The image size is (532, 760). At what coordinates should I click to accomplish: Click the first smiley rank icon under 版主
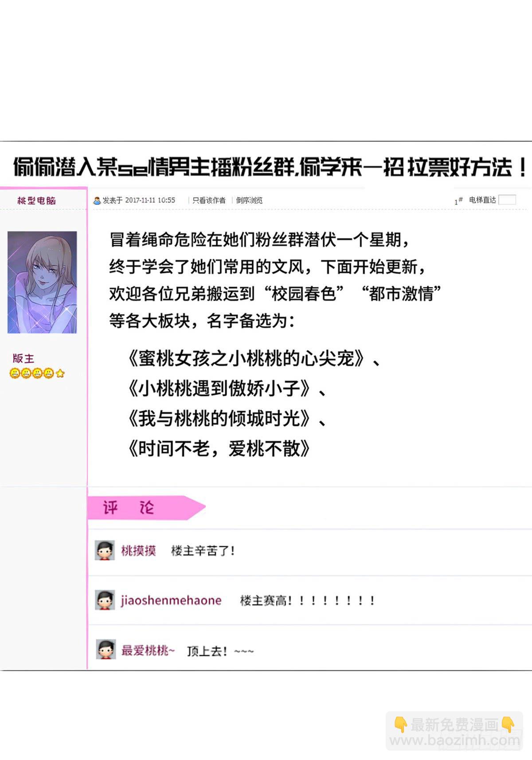pyautogui.click(x=15, y=373)
